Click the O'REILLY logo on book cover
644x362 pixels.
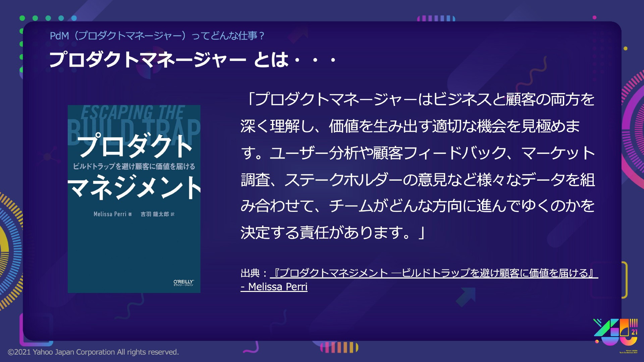click(x=183, y=283)
